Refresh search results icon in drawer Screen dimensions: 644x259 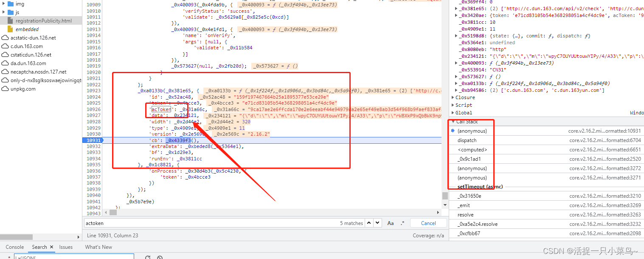coord(147,257)
